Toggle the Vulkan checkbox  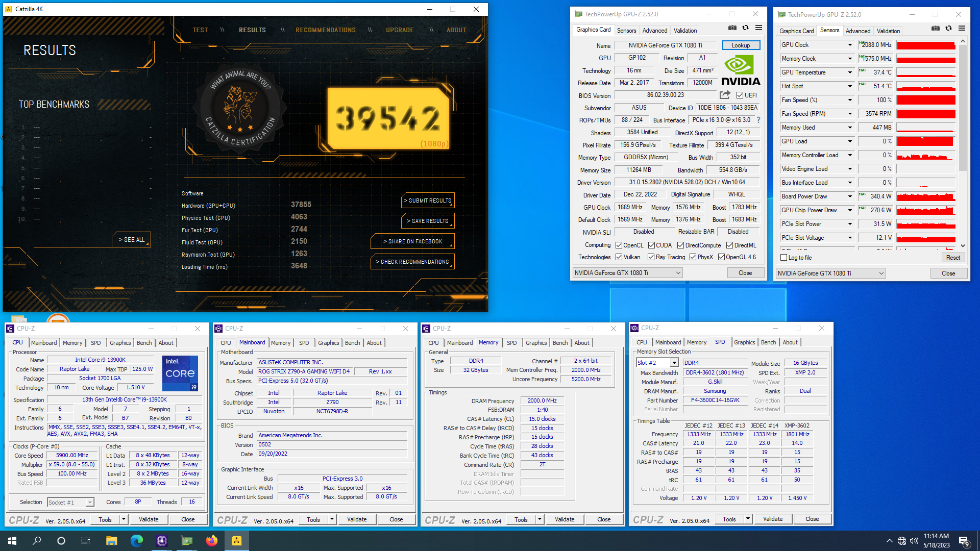619,257
